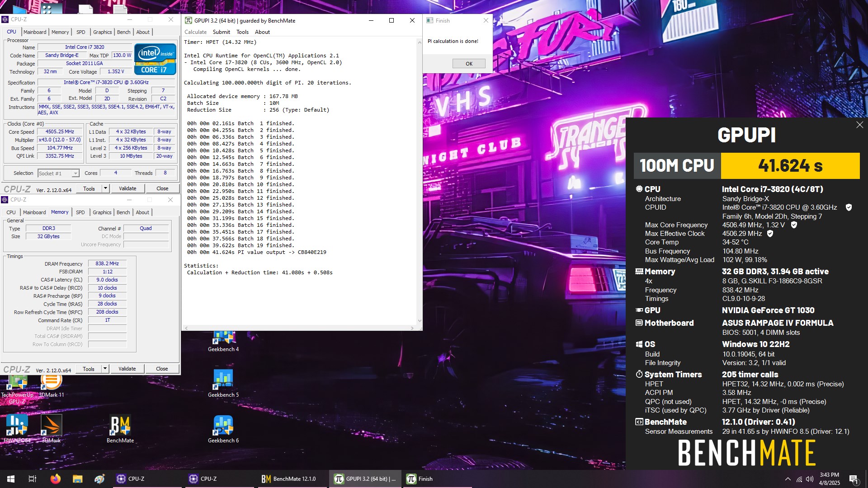Click the taskbar clock showing 3:43 PM

click(x=829, y=479)
